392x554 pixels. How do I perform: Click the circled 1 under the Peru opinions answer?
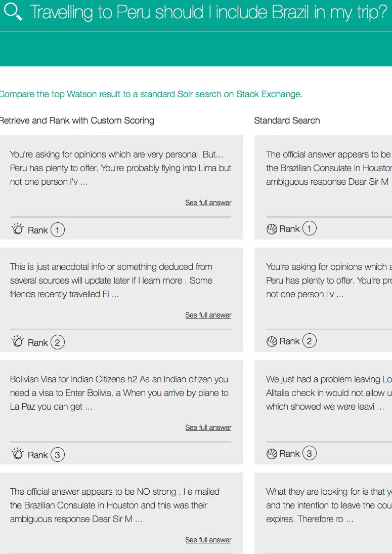[x=58, y=230]
